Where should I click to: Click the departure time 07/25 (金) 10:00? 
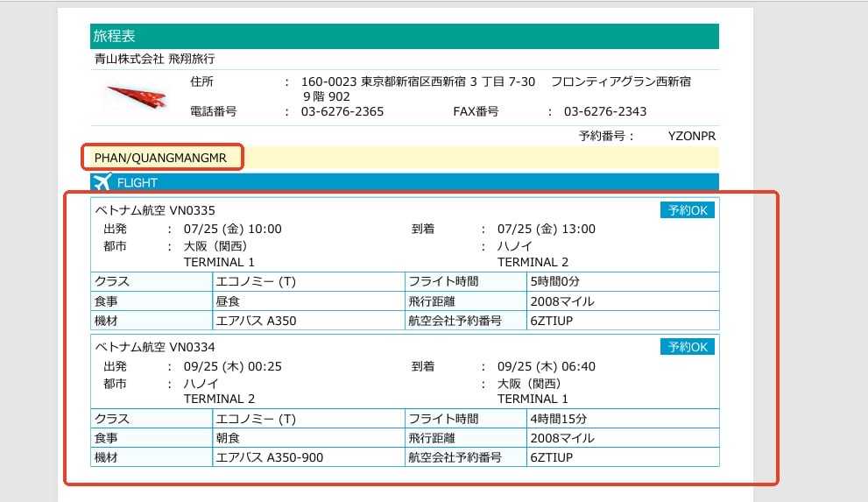(x=232, y=229)
